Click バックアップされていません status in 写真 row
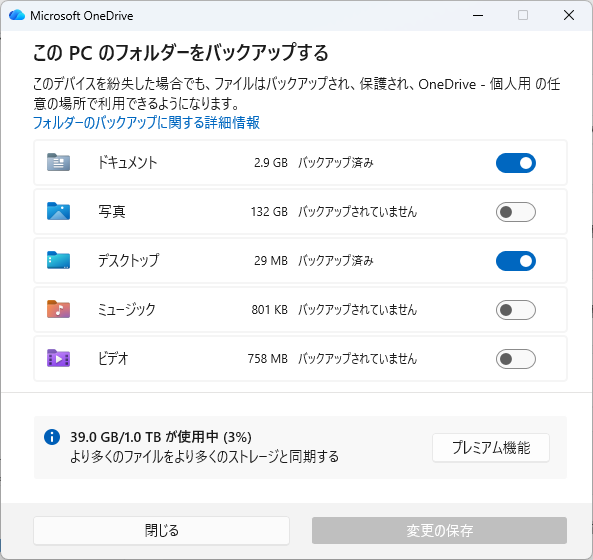 (357, 211)
